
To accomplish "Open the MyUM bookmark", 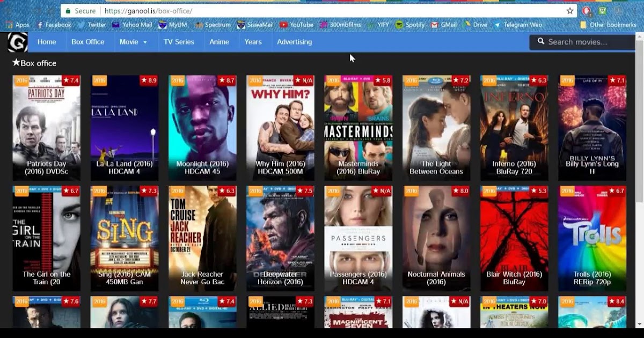I will click(173, 25).
